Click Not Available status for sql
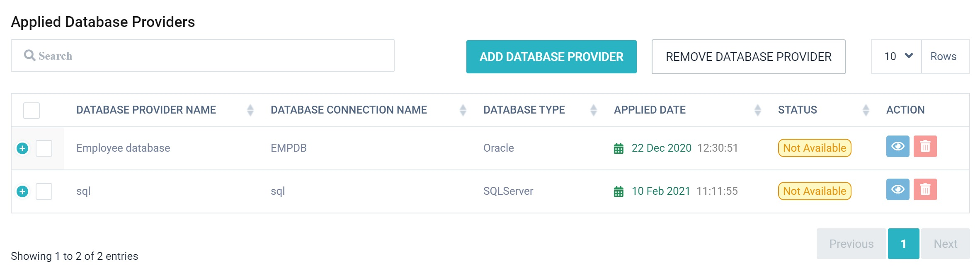Screen dimensions: 980x276 pos(815,191)
